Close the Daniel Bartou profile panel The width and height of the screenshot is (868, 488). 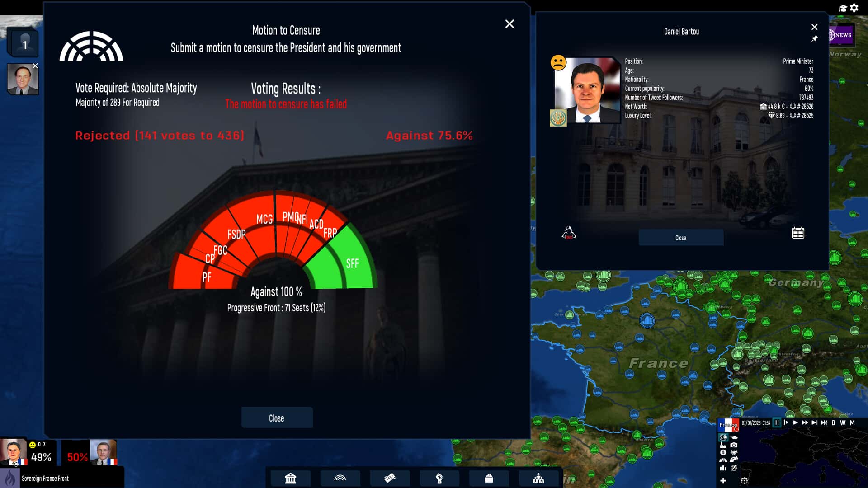click(815, 26)
